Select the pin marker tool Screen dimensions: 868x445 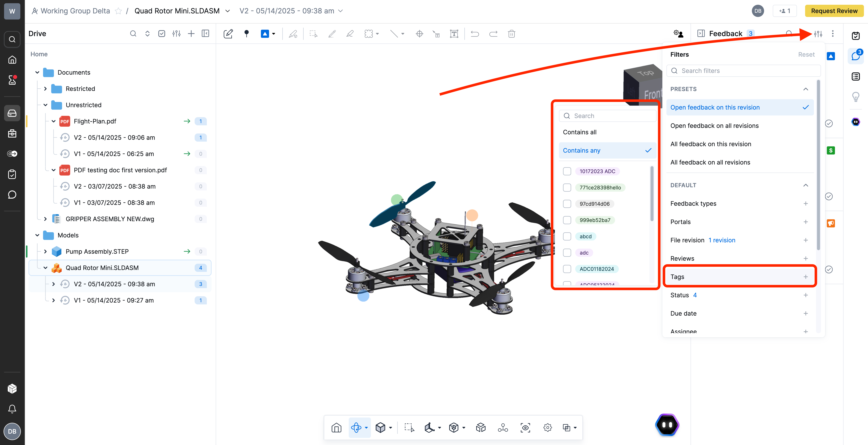[247, 34]
